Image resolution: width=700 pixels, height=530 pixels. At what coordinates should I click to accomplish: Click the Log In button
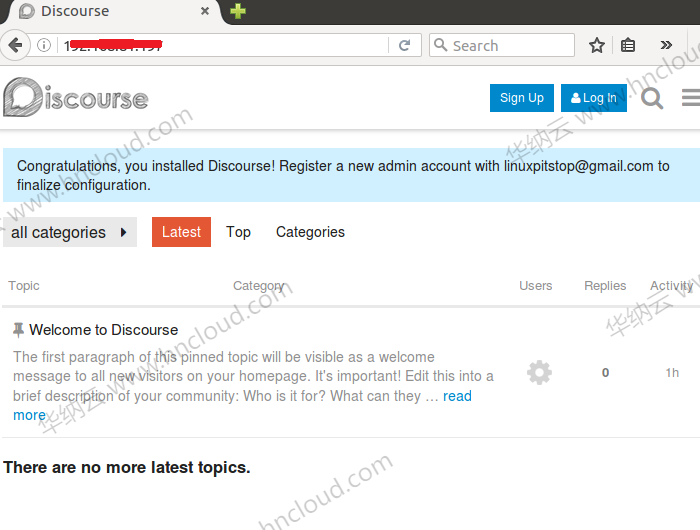(x=594, y=98)
